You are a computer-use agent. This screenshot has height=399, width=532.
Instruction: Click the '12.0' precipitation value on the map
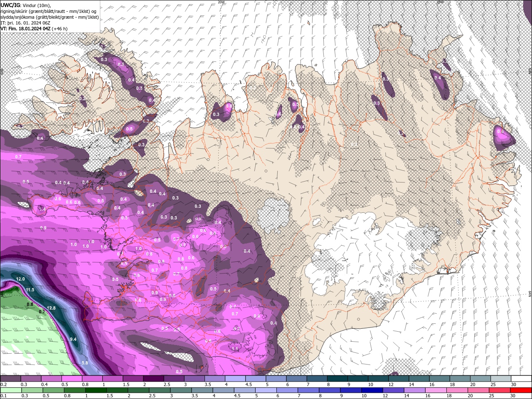click(20, 279)
